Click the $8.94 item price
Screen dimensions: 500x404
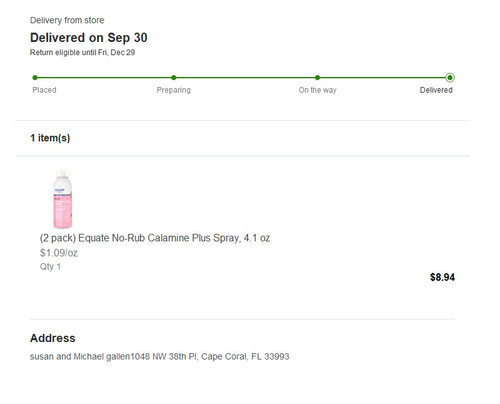pyautogui.click(x=442, y=277)
